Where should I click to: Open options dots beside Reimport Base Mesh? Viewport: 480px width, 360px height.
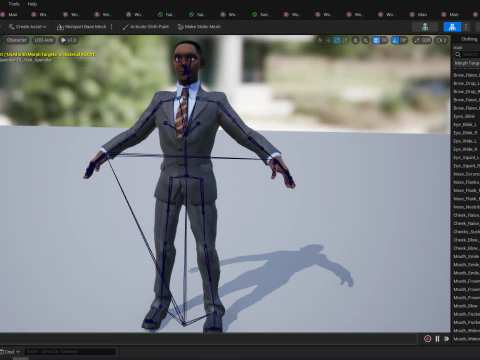[112, 27]
